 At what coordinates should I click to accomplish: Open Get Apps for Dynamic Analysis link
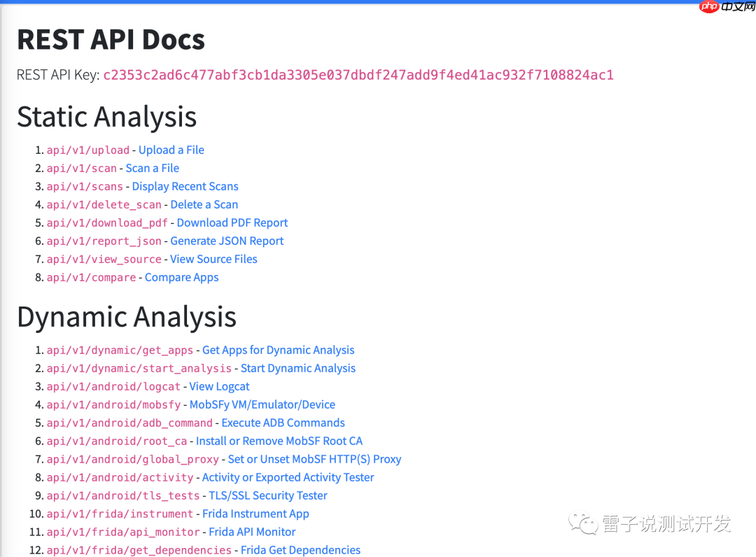pyautogui.click(x=278, y=351)
